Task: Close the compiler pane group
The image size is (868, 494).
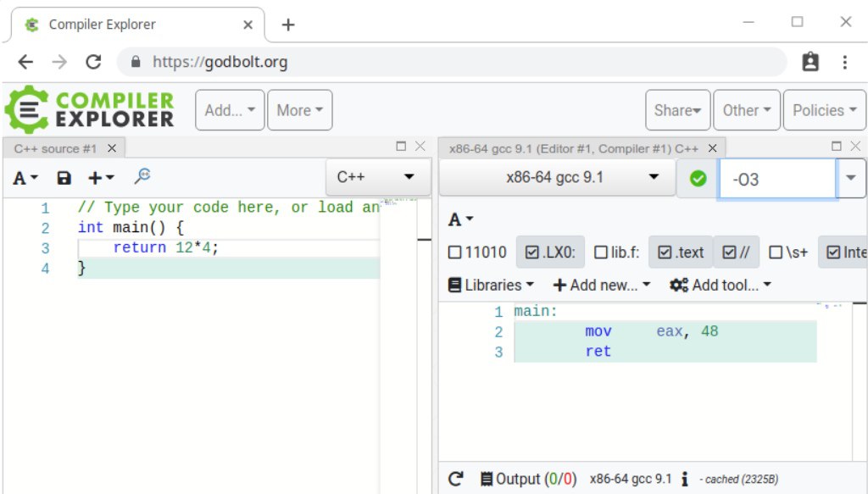Action: click(x=855, y=146)
